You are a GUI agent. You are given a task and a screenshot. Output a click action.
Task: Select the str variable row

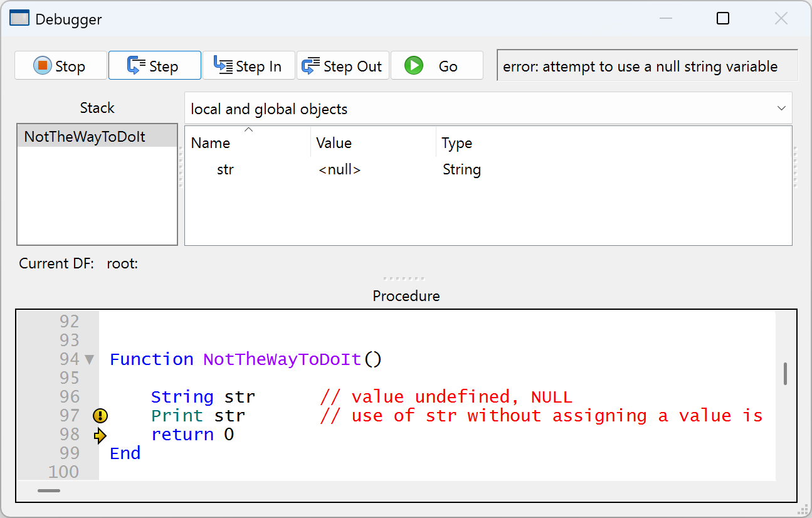point(225,170)
